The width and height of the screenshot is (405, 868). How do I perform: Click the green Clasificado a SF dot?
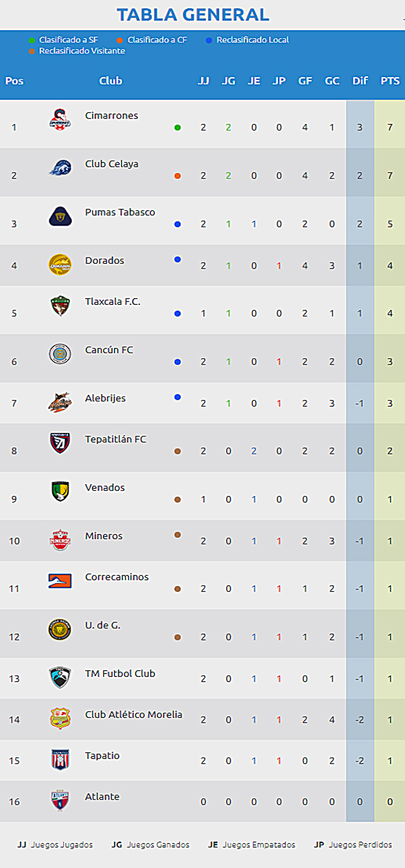(x=32, y=41)
